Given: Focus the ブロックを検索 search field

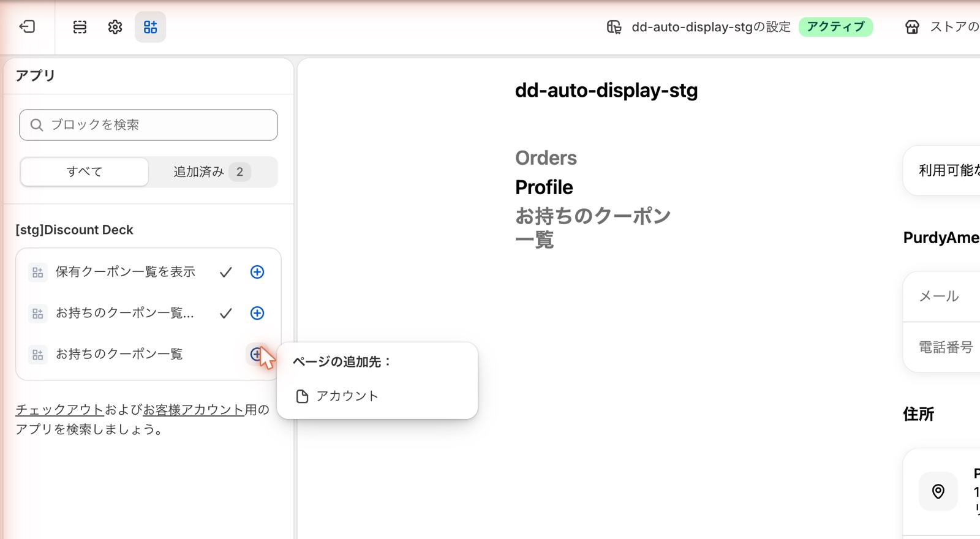Looking at the screenshot, I should point(148,125).
